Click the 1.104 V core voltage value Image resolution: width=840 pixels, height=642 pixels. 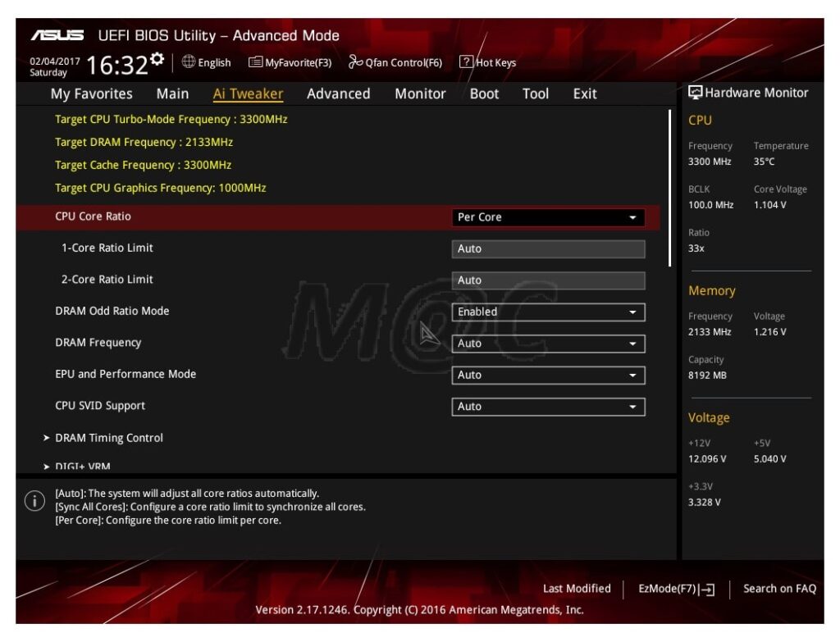tap(769, 205)
